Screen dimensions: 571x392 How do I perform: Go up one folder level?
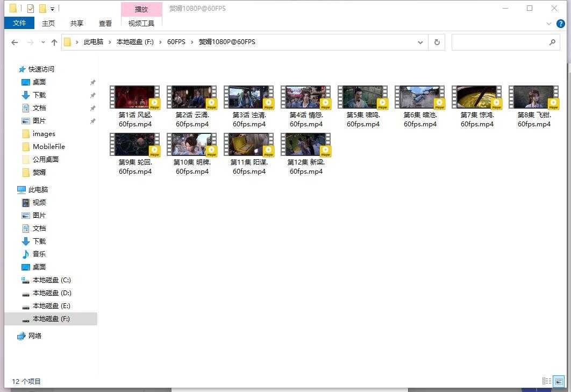[x=54, y=42]
